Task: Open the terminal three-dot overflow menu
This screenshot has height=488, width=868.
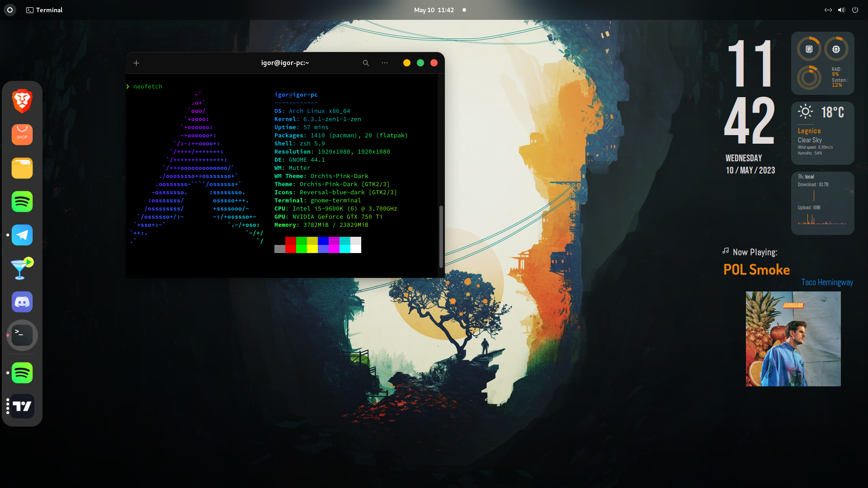Action: [385, 63]
